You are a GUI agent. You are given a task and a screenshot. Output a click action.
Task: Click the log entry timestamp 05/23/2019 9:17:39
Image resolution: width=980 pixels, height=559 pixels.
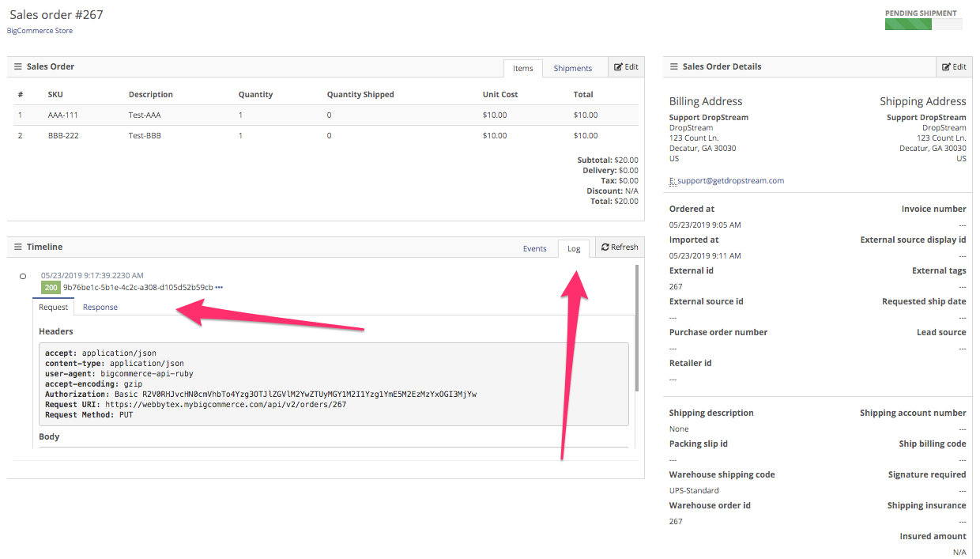point(92,276)
